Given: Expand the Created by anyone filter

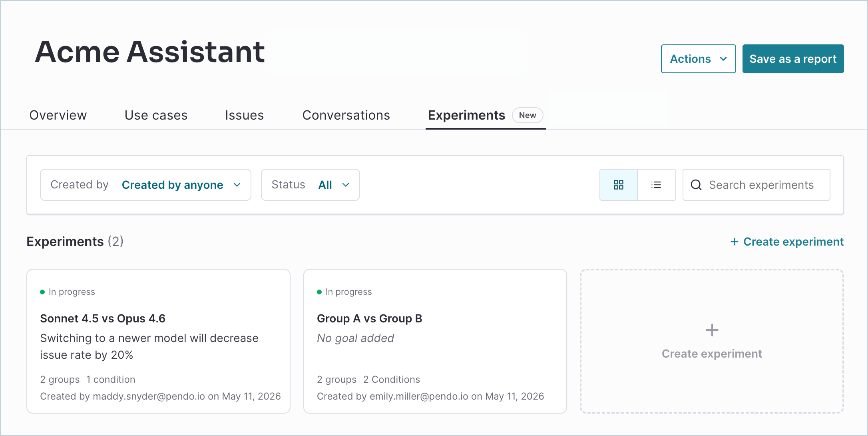Looking at the screenshot, I should [145, 185].
